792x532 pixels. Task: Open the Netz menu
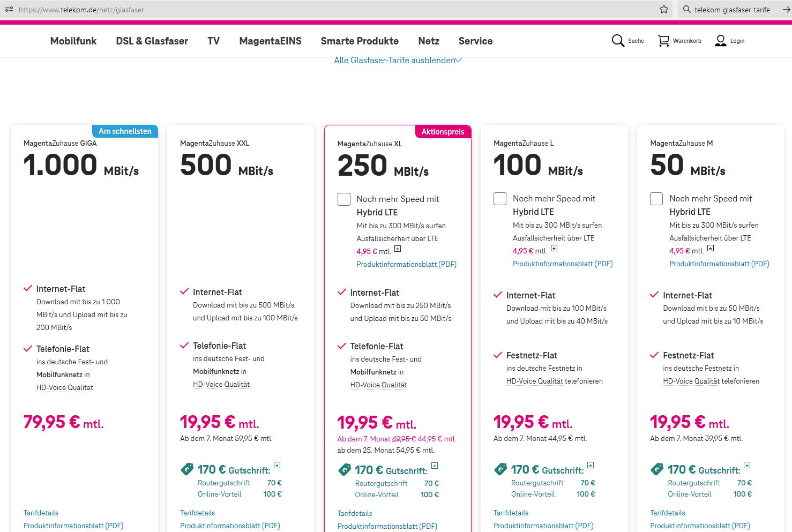(x=429, y=41)
